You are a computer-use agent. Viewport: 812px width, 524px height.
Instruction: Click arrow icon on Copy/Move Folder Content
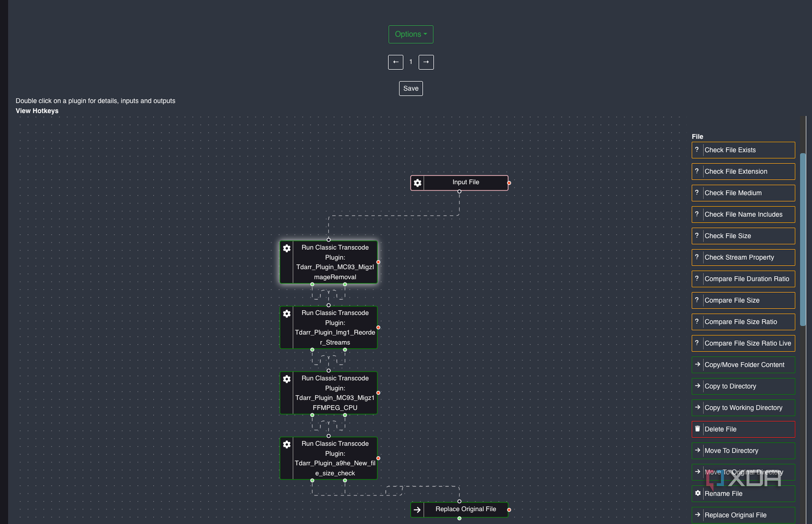[697, 365]
